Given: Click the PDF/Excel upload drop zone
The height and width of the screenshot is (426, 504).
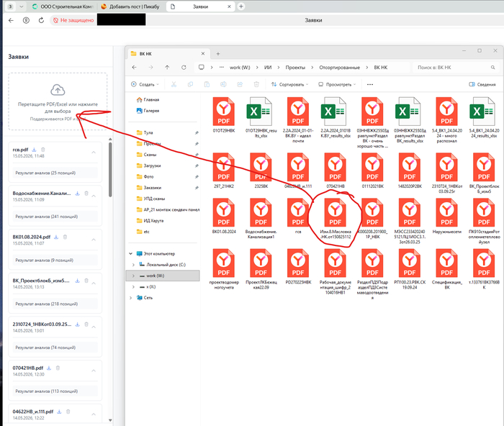Looking at the screenshot, I should 58,101.
